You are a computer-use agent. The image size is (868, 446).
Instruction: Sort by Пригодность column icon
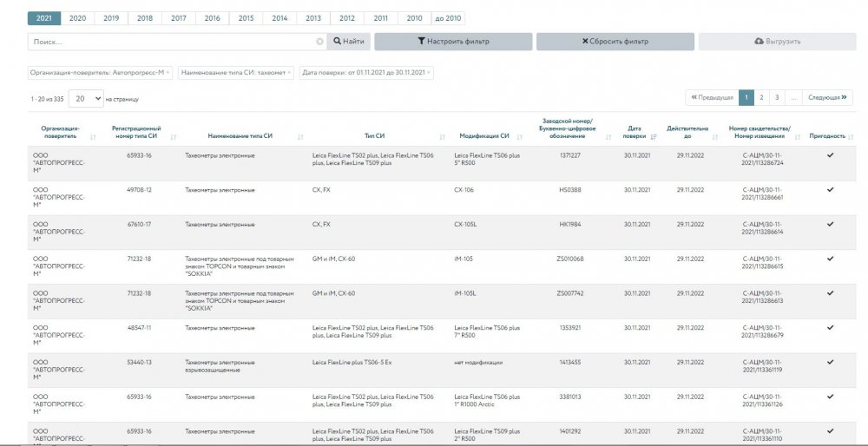pos(851,137)
